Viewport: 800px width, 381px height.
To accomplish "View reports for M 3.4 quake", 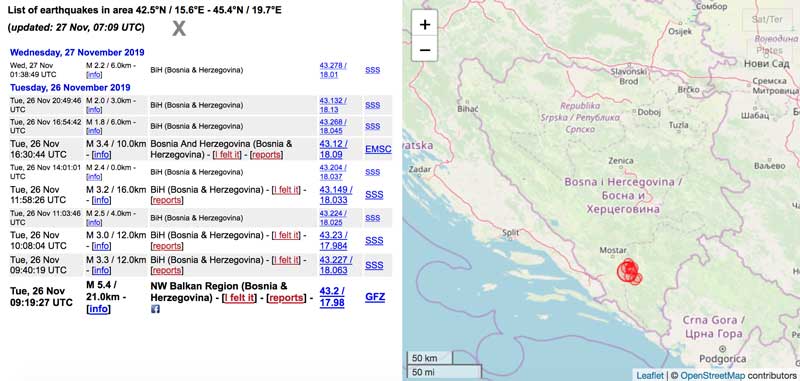I will click(266, 155).
